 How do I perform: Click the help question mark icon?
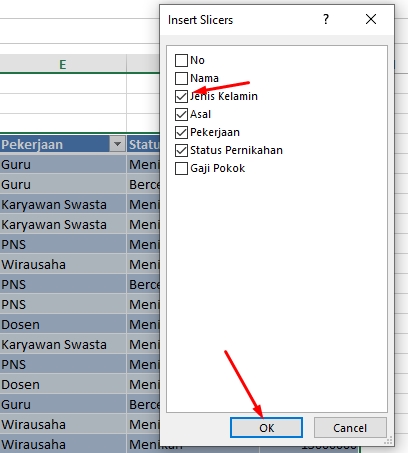point(326,19)
